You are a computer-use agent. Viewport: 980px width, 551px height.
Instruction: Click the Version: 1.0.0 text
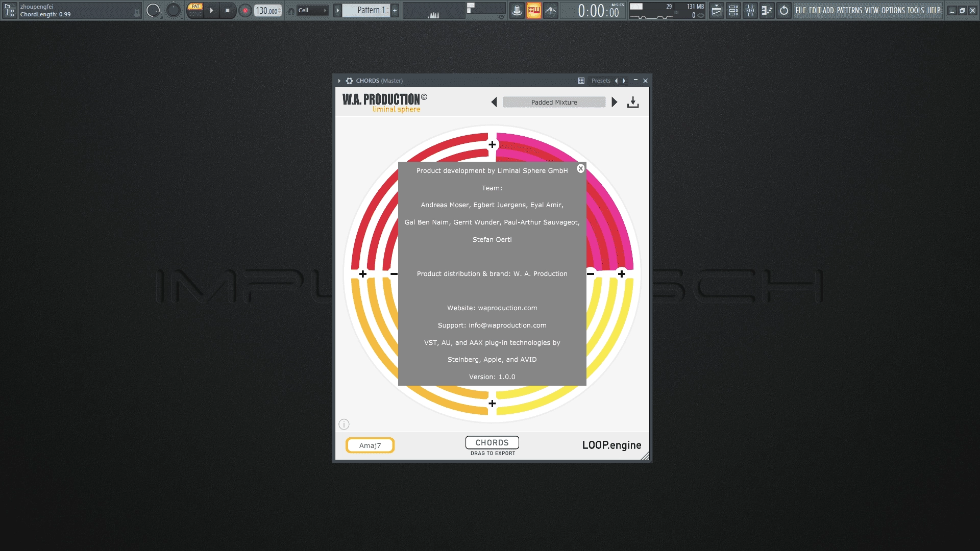492,377
